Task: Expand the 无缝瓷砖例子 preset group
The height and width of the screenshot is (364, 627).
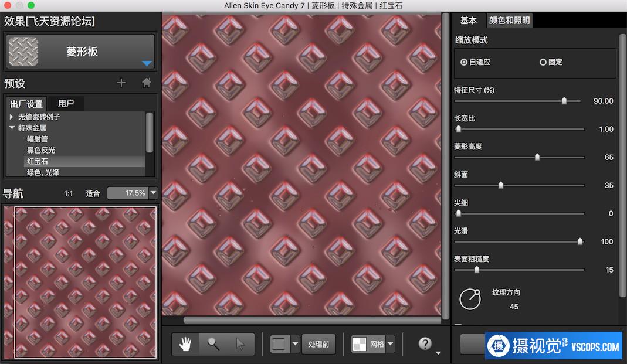Action: point(12,117)
